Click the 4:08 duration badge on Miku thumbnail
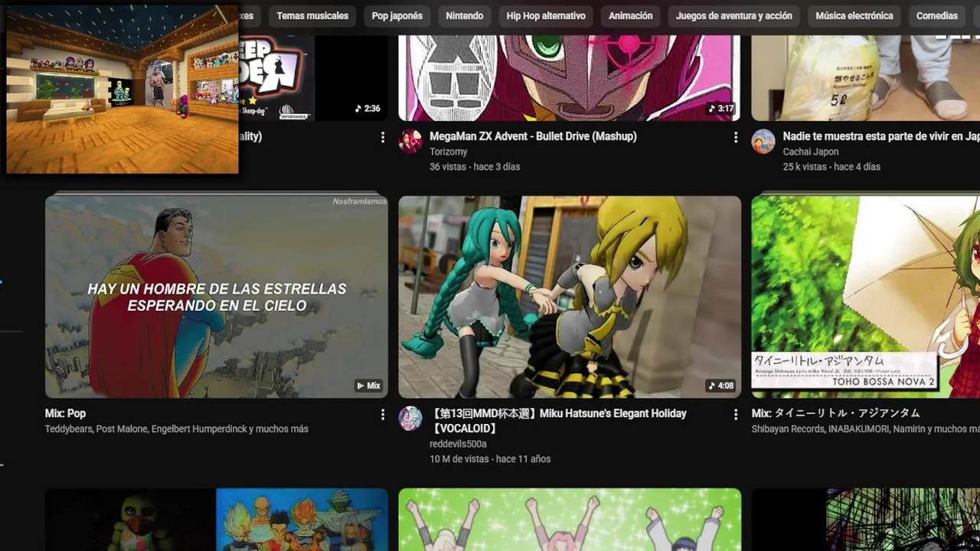The image size is (980, 551). (x=720, y=386)
